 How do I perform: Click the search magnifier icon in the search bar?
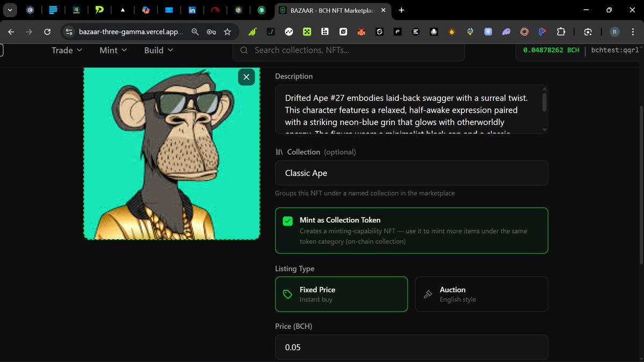tap(244, 50)
